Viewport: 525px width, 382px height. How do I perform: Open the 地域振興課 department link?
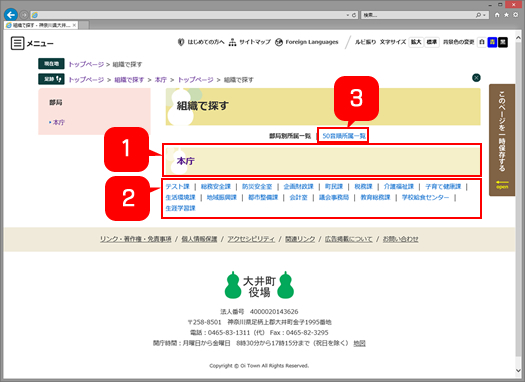coord(222,198)
